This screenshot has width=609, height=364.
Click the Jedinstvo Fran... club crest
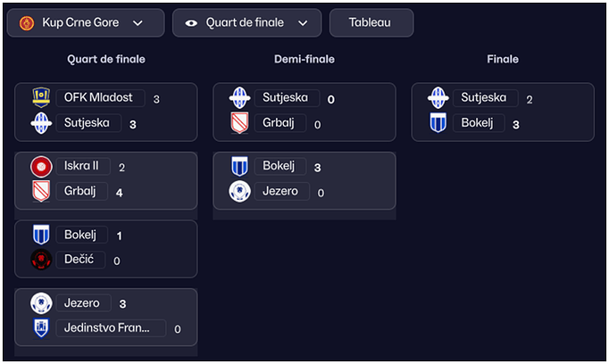pyautogui.click(x=41, y=328)
